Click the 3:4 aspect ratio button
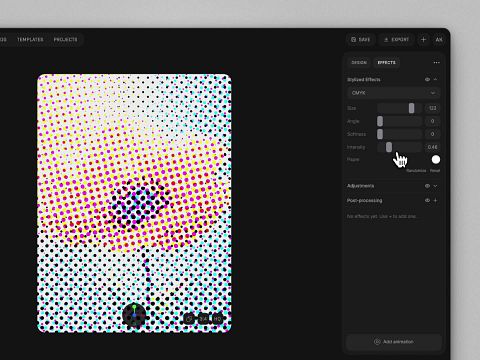The height and width of the screenshot is (360, 480). point(203,319)
